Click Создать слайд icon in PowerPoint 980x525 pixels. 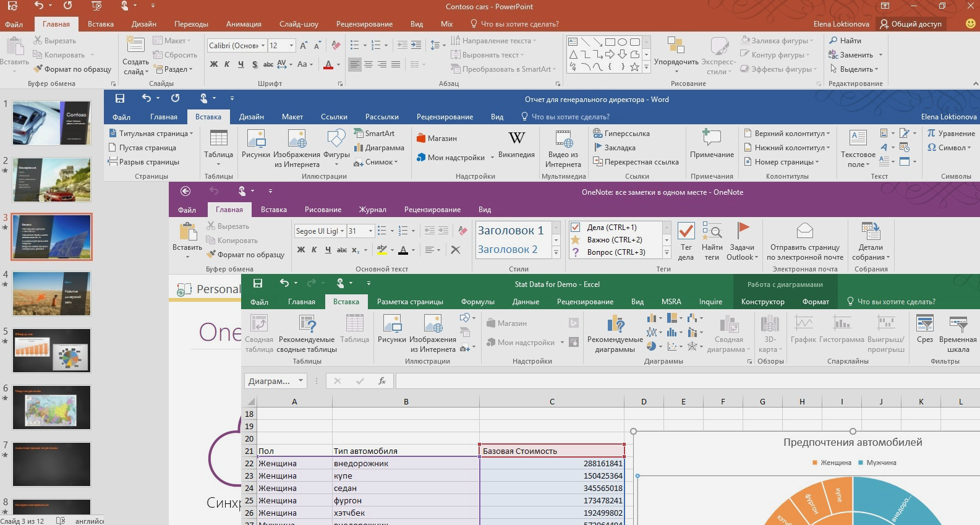(x=135, y=46)
